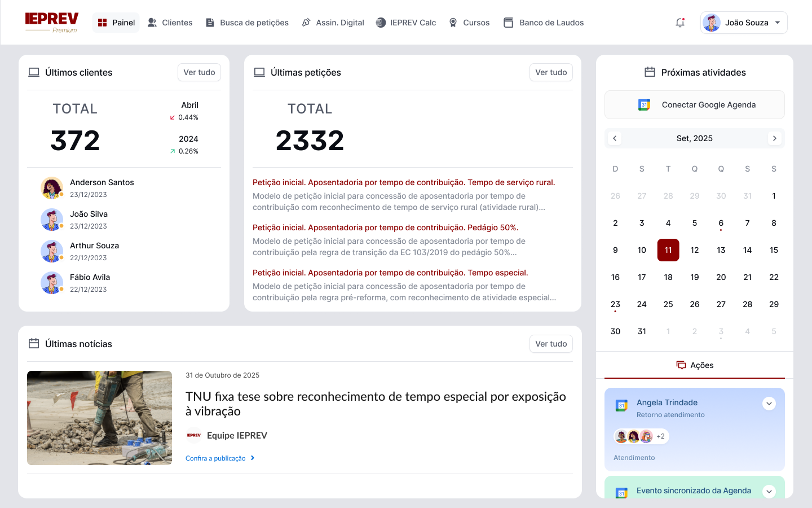Open the client Anderson Santos avatar

pos(52,188)
